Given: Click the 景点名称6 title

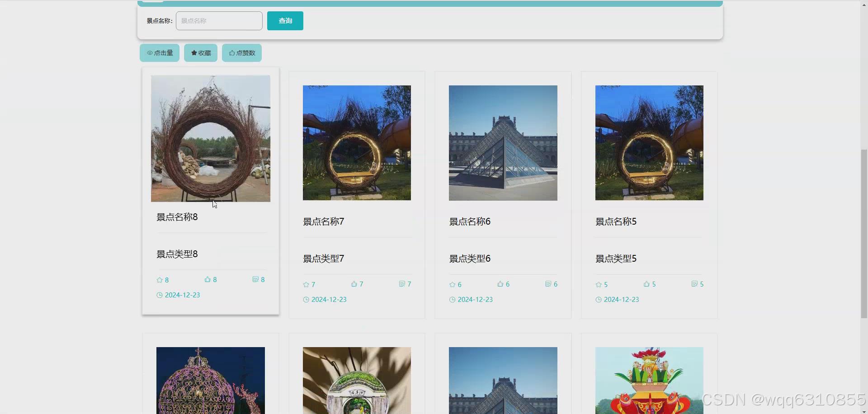Looking at the screenshot, I should click(470, 221).
